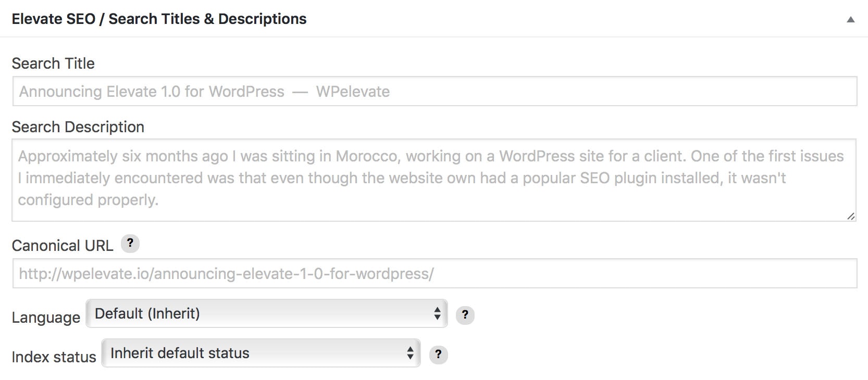The image size is (868, 380).
Task: Click the up/down arrows on the Language selector
Action: 438,313
